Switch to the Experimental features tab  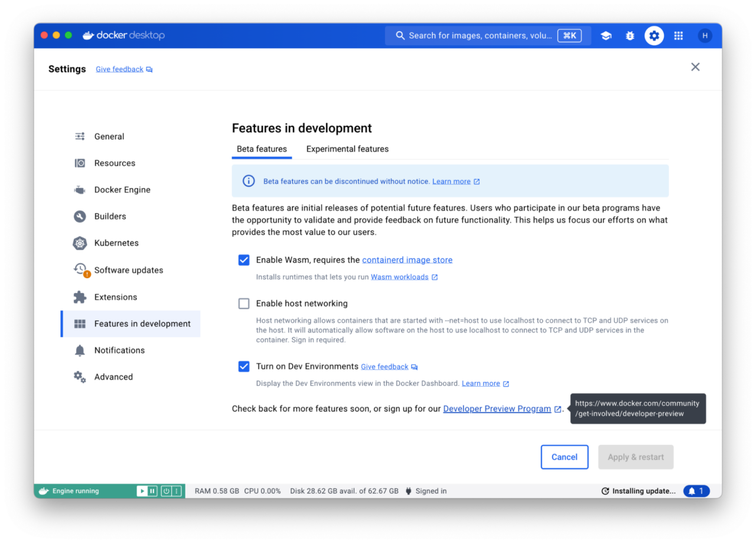point(347,149)
